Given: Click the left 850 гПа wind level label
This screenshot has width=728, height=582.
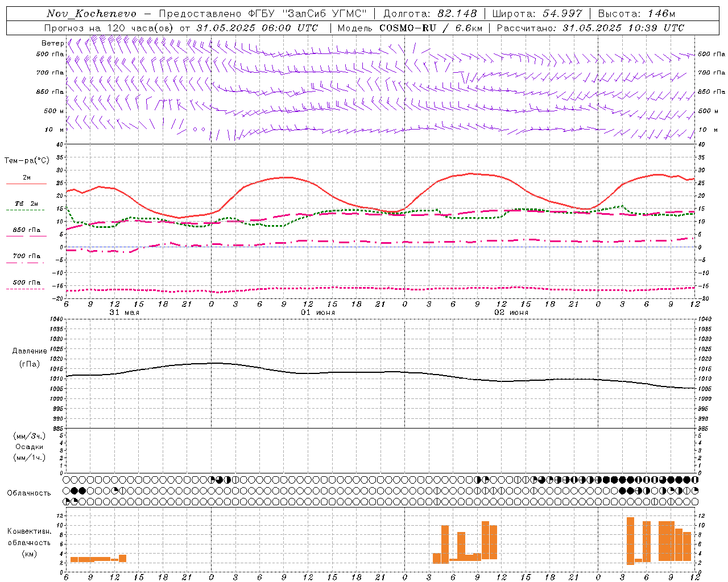Looking at the screenshot, I should [x=50, y=92].
